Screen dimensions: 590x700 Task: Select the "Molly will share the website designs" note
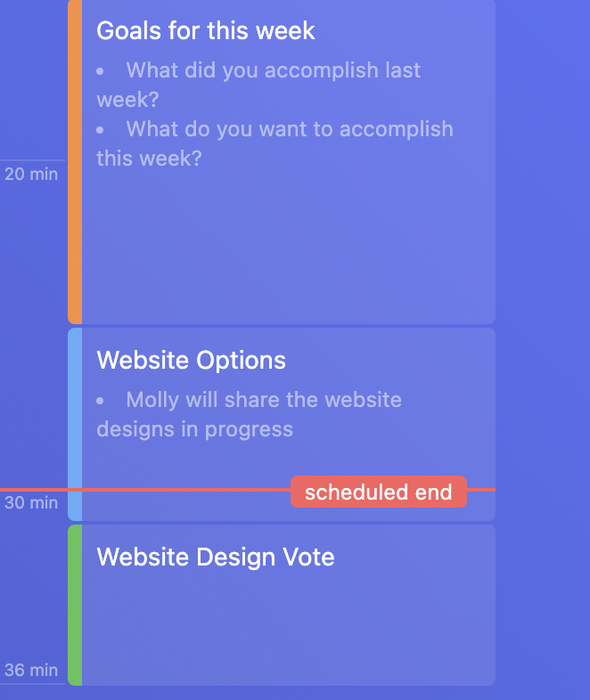point(250,414)
